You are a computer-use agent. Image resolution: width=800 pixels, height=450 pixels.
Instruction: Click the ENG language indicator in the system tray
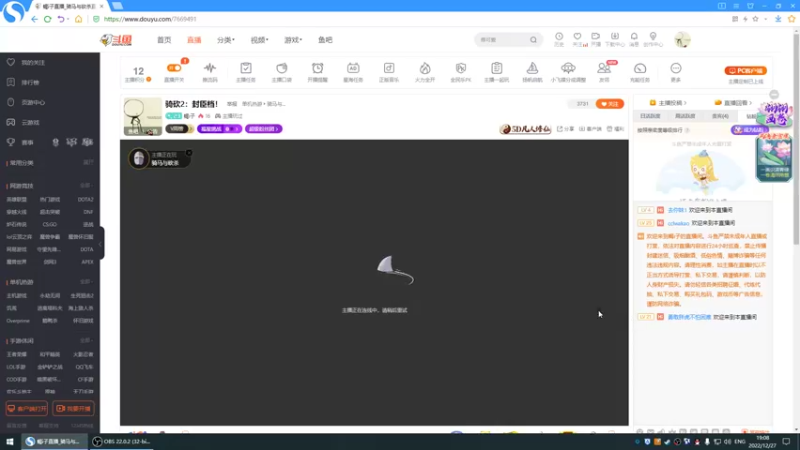click(x=739, y=441)
